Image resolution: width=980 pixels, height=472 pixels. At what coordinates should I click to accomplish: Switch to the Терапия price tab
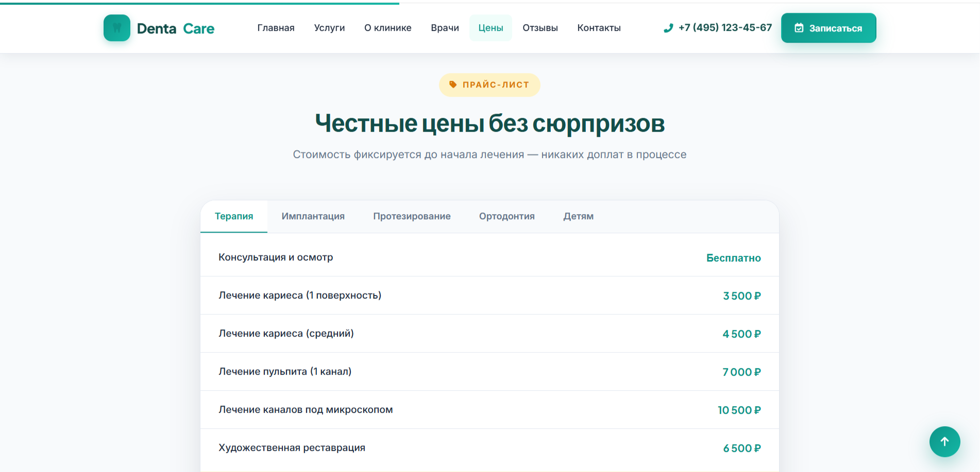pyautogui.click(x=234, y=216)
